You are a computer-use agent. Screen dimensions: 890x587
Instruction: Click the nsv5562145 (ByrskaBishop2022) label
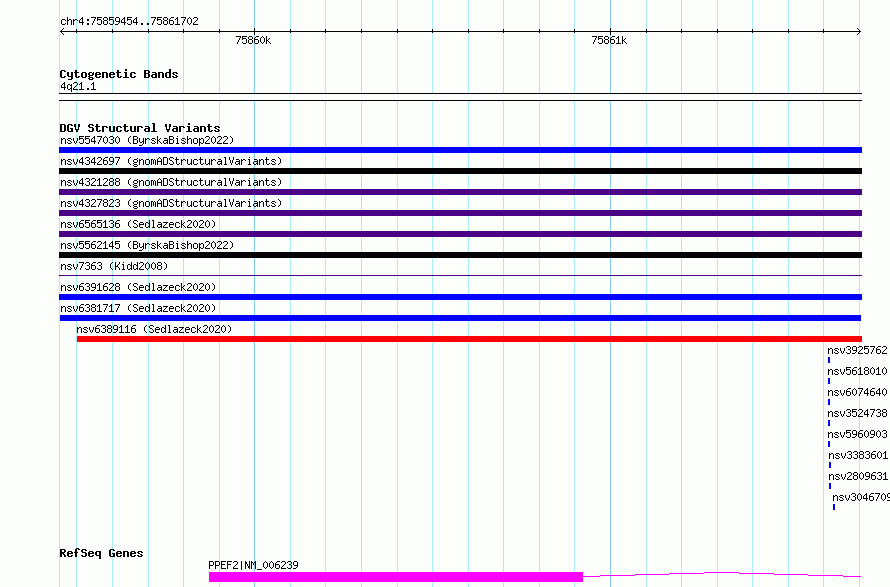[x=147, y=245]
